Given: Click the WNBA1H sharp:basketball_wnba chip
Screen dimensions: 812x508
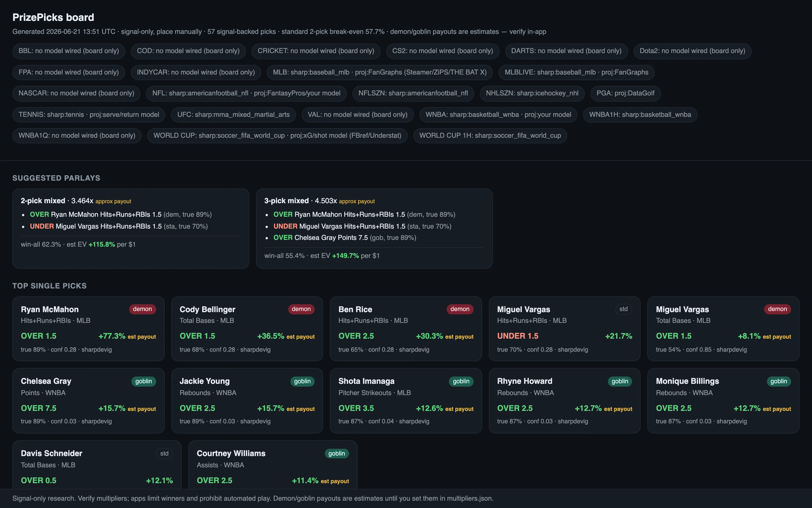Looking at the screenshot, I should 640,115.
